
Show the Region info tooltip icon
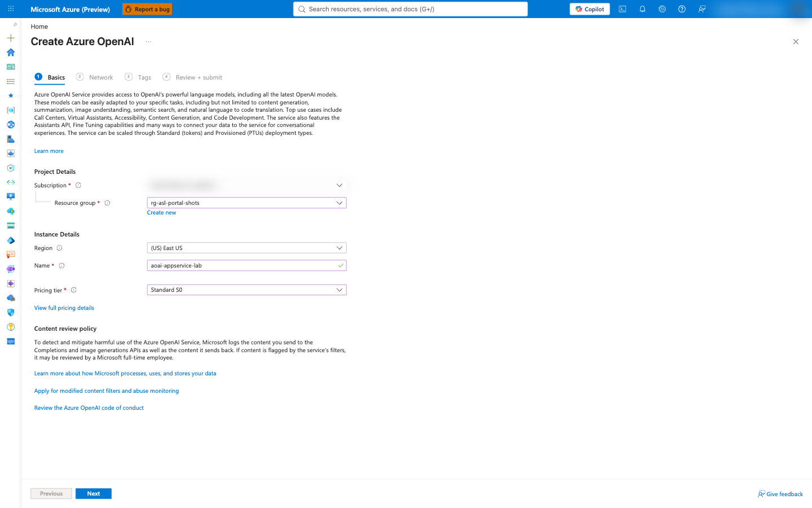[x=59, y=248]
